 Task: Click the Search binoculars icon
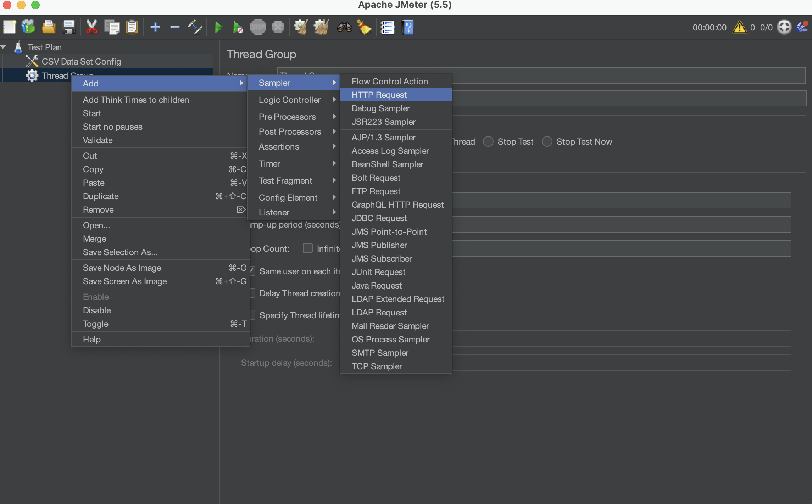coord(344,27)
